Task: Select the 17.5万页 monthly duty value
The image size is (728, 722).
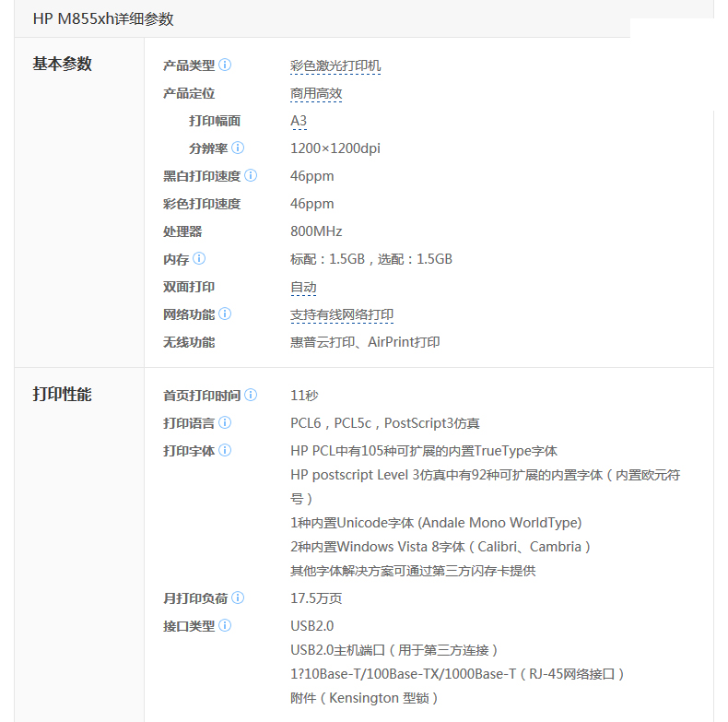Action: tap(316, 598)
